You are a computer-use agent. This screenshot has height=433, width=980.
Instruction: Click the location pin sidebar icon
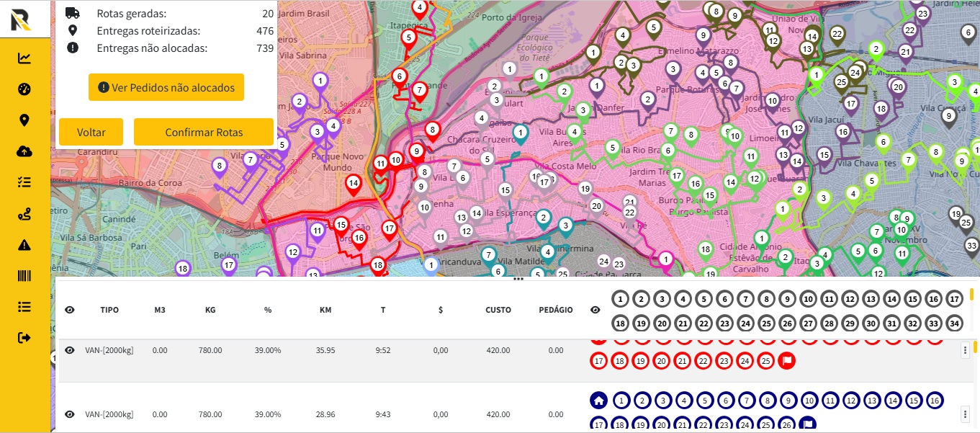pyautogui.click(x=24, y=120)
